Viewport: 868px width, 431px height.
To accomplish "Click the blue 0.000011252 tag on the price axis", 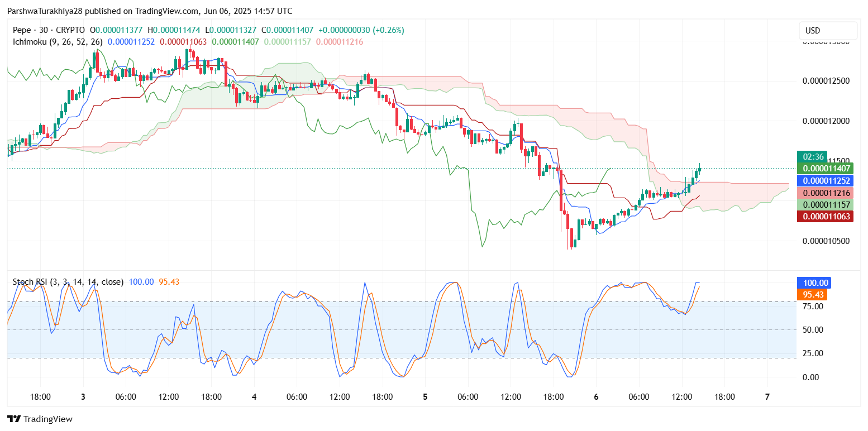I will click(x=825, y=181).
